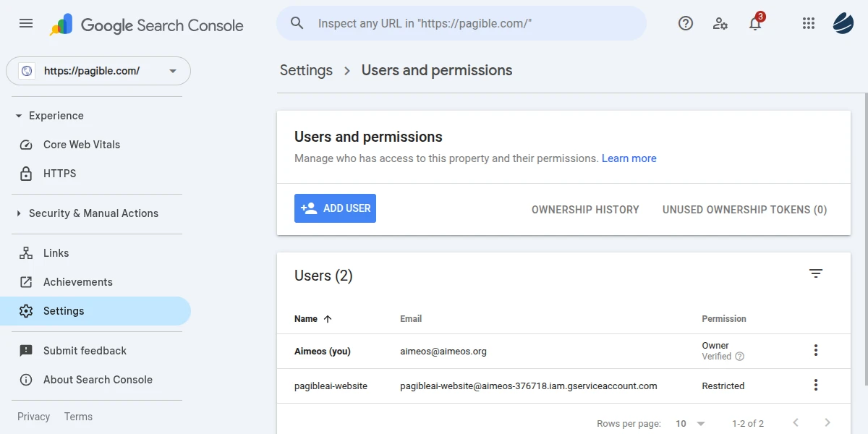Open the users filter icon

click(x=816, y=273)
